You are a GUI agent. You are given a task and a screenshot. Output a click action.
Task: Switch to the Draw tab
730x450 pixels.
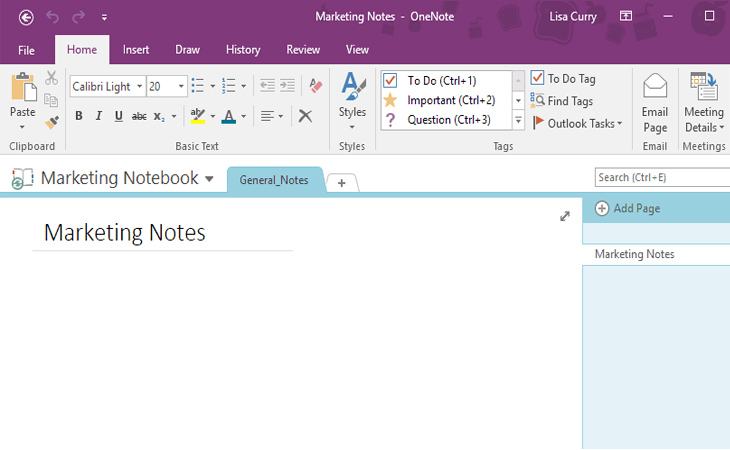tap(187, 49)
